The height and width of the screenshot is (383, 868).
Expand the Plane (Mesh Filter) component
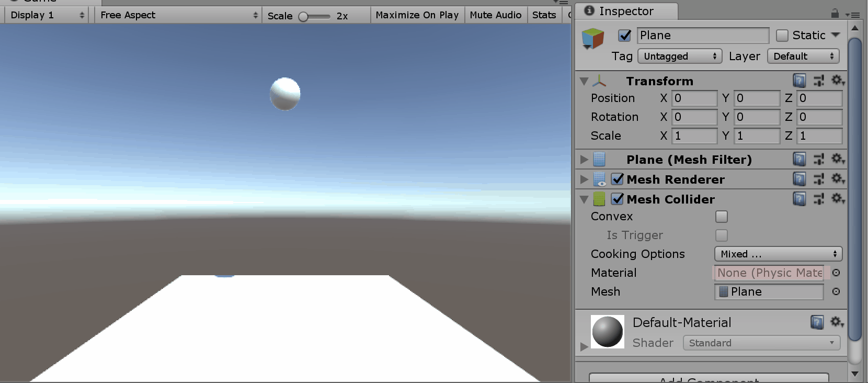tap(584, 160)
